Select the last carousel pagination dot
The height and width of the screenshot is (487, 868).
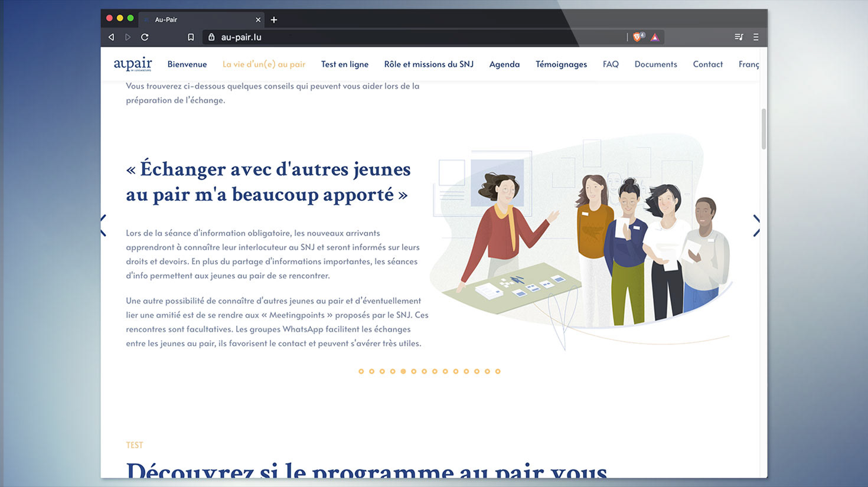coord(498,371)
